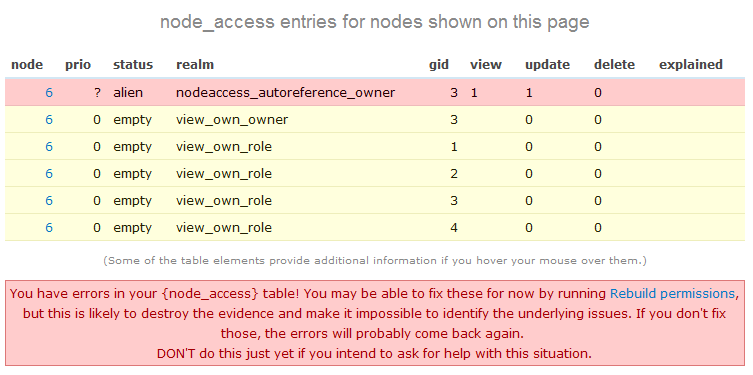Click the status column header
Viewport: 753px width, 375px height.
click(x=133, y=64)
